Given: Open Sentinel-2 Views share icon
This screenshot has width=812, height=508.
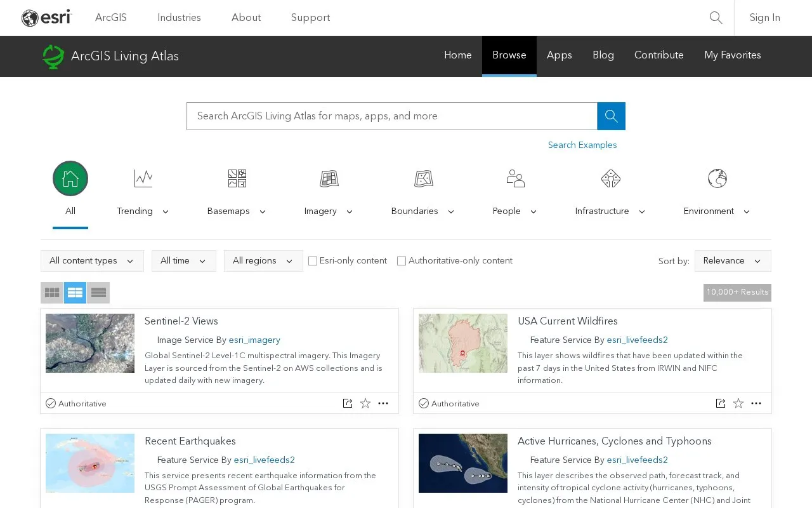Looking at the screenshot, I should tap(348, 403).
